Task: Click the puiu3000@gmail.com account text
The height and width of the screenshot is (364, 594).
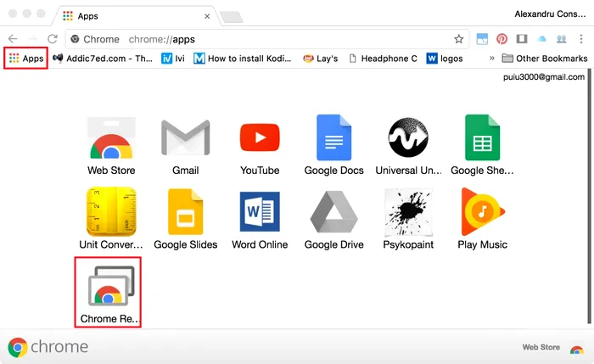Action: pos(544,77)
